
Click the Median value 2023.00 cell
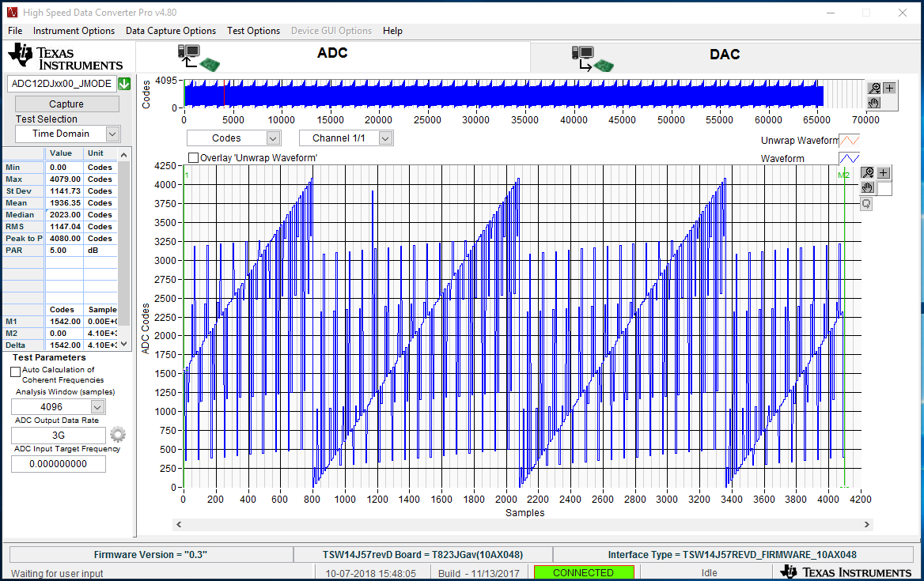[x=64, y=214]
